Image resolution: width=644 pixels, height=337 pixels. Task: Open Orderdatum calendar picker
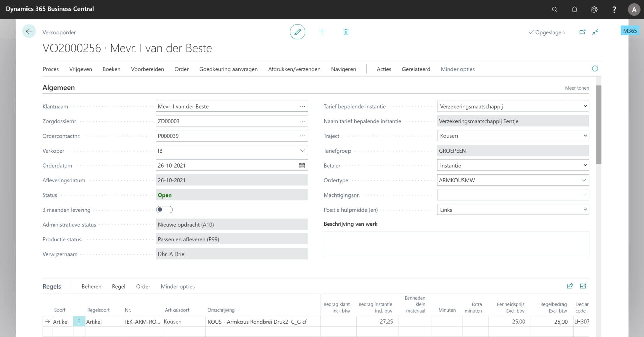click(302, 165)
